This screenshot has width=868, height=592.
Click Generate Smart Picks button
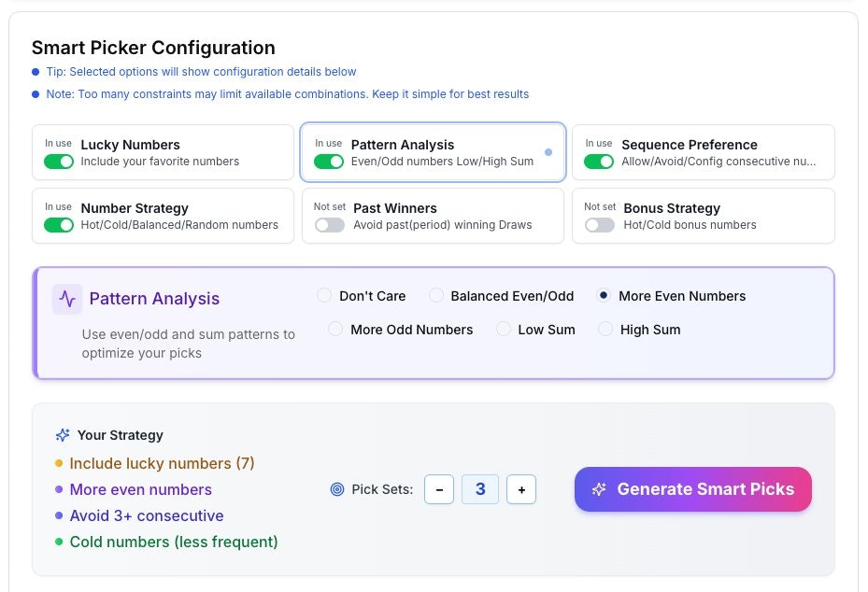[693, 489]
